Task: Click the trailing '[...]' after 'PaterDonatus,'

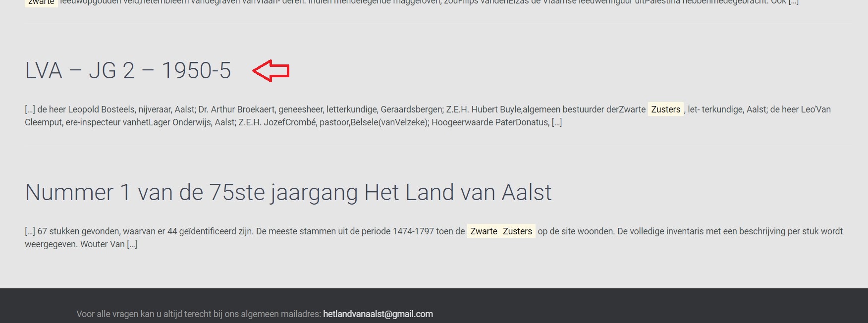Action: pyautogui.click(x=557, y=122)
